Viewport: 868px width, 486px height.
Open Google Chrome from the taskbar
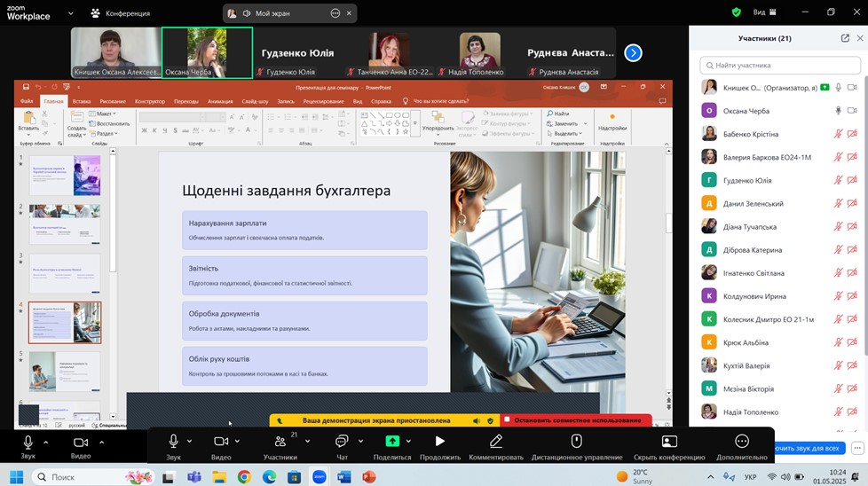(x=244, y=476)
